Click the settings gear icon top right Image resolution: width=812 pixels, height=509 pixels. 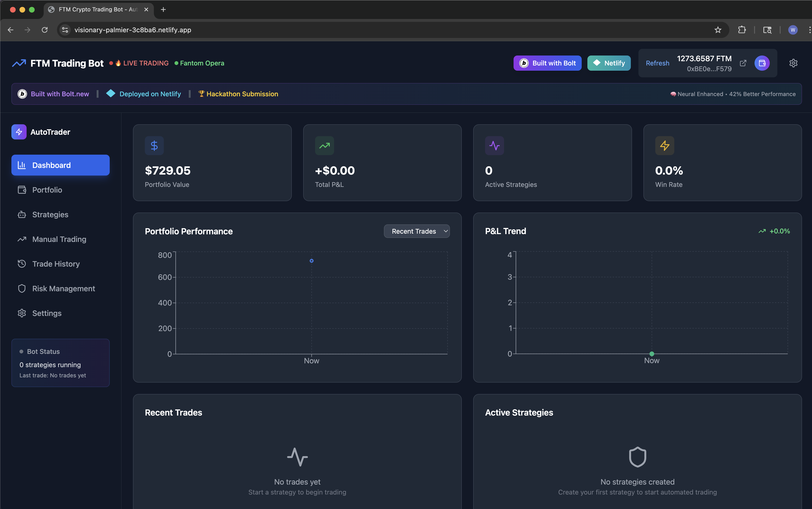[793, 63]
